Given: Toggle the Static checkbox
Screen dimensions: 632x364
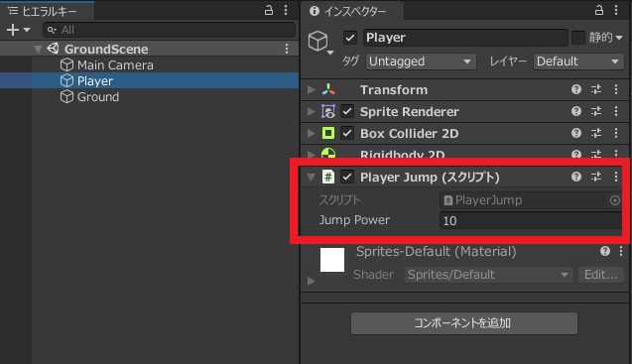Looking at the screenshot, I should point(578,38).
